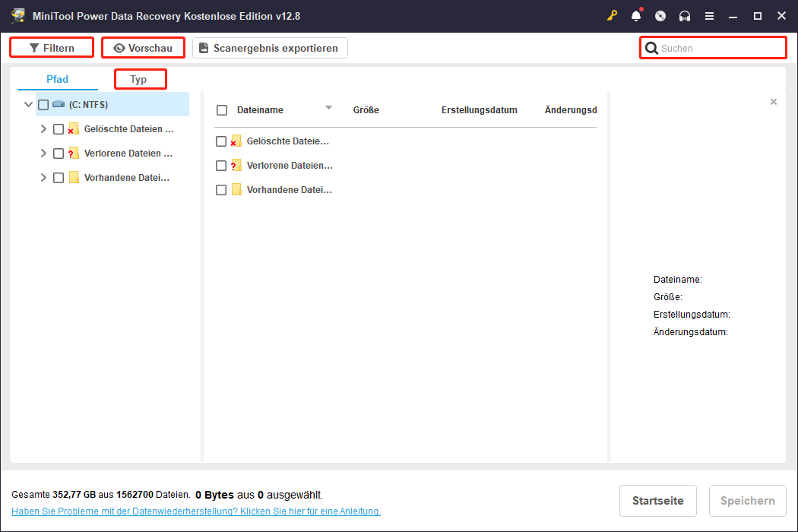
Task: Select the Pfad tab
Action: coord(57,78)
